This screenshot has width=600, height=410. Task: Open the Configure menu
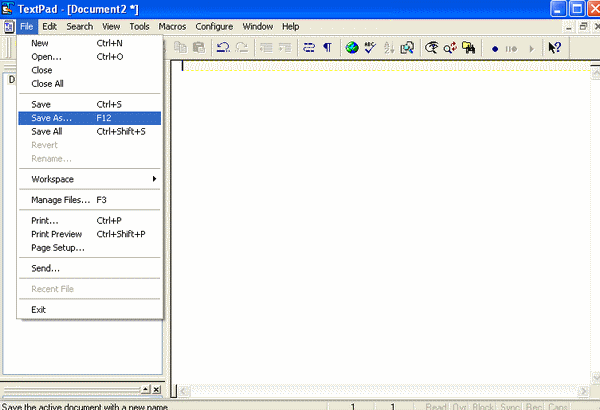pos(214,27)
